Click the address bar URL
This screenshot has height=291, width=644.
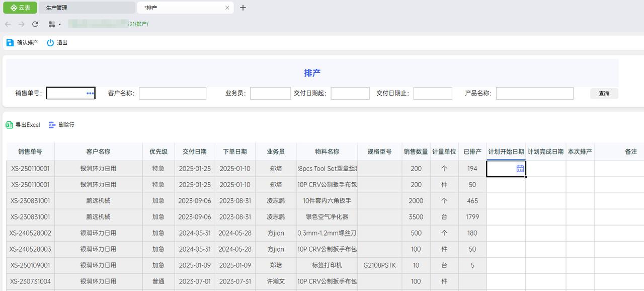pos(108,24)
